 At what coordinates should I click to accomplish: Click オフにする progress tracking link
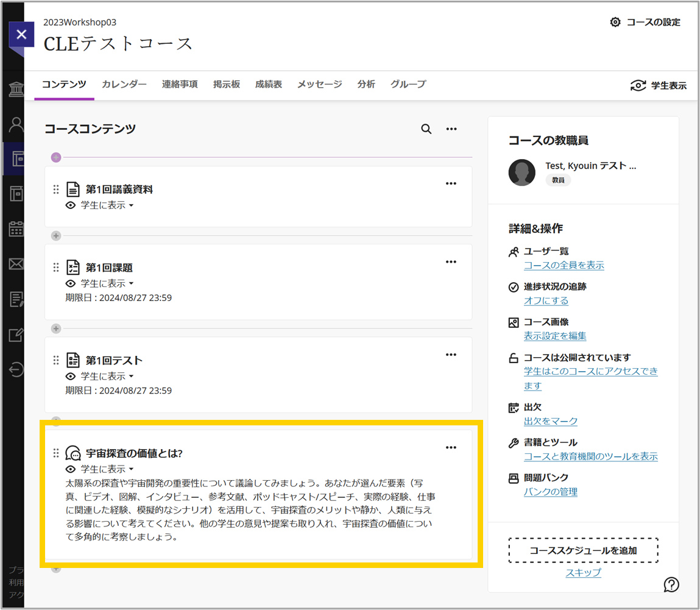click(546, 300)
